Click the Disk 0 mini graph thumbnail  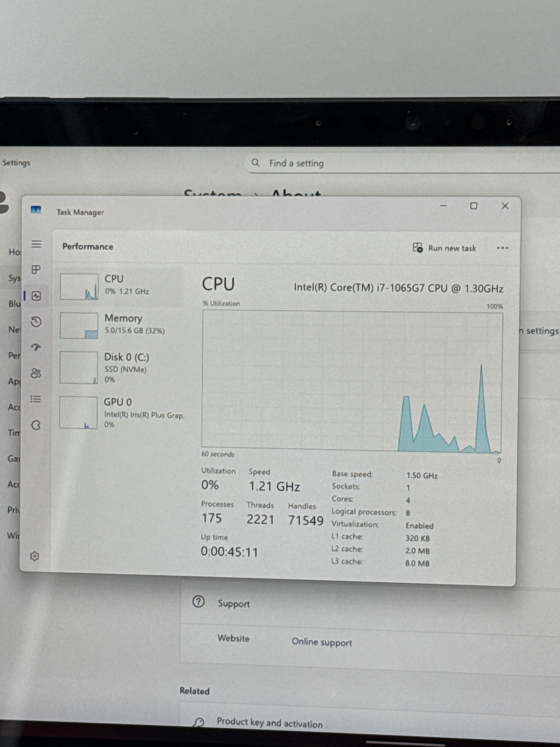tap(79, 367)
